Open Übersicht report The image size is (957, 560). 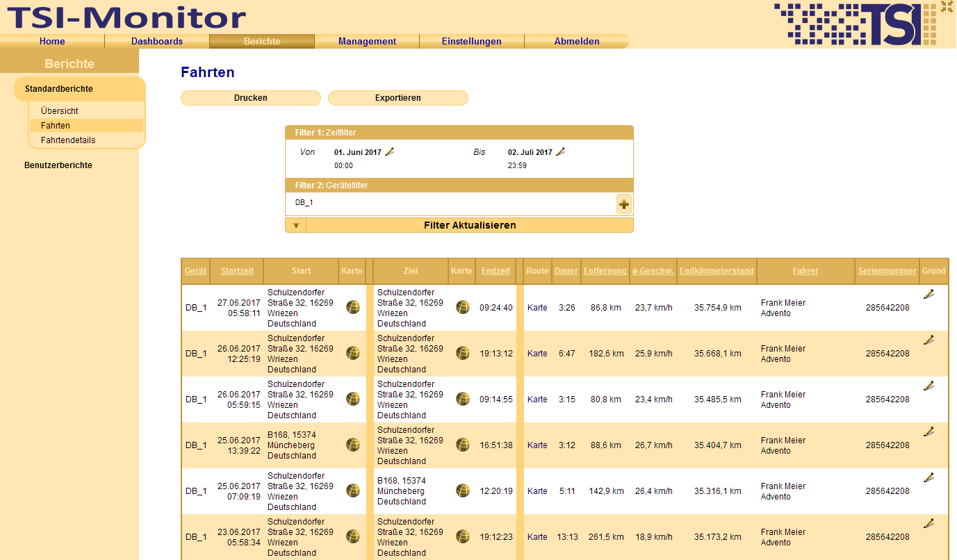tap(60, 111)
